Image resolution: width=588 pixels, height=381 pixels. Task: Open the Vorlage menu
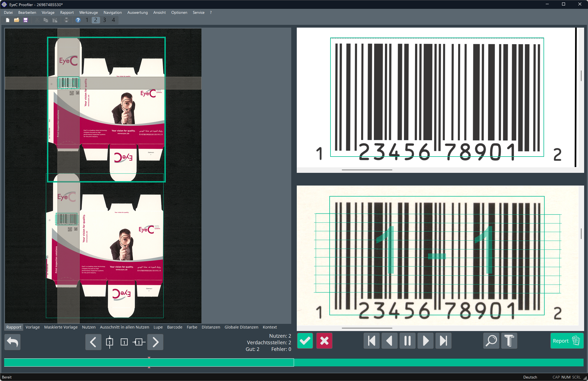48,12
